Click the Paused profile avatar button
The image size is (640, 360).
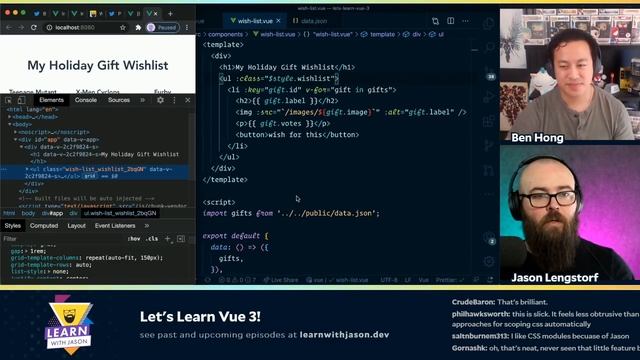click(163, 27)
